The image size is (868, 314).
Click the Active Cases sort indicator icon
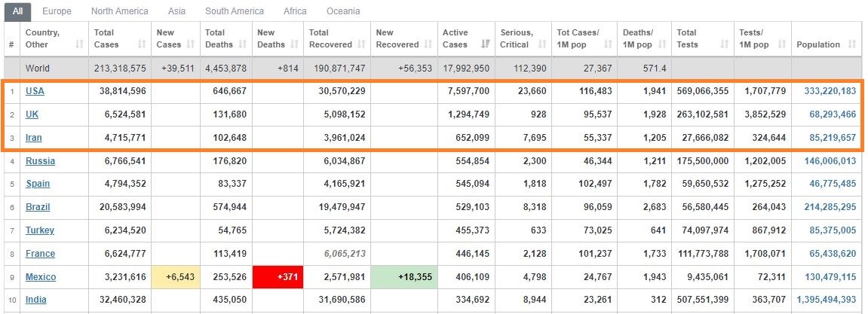point(486,44)
